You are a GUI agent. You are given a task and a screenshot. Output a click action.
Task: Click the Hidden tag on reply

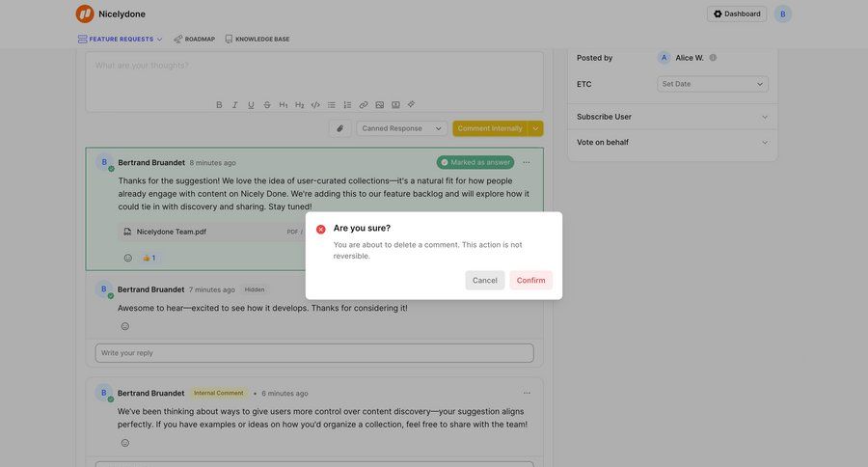click(x=254, y=289)
